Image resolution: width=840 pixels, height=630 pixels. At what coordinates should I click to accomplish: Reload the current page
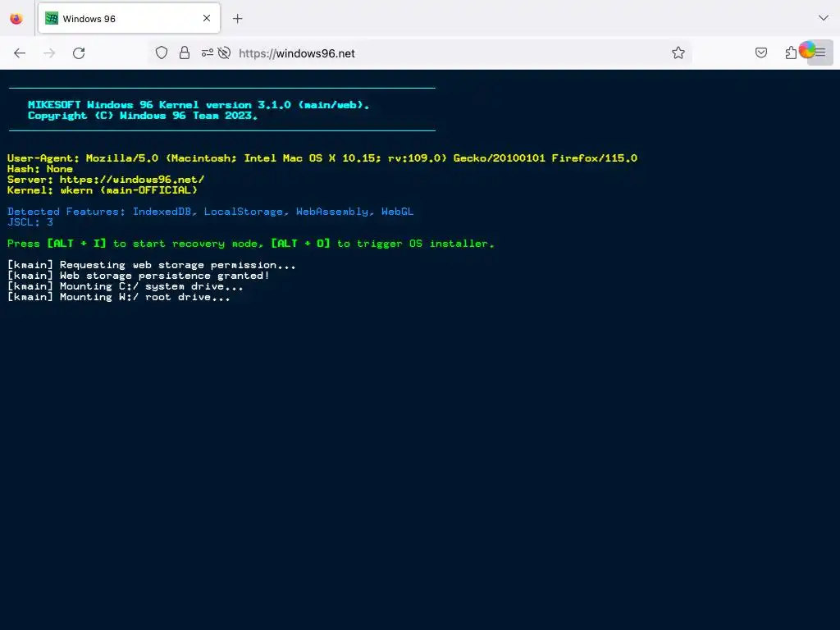(x=79, y=53)
